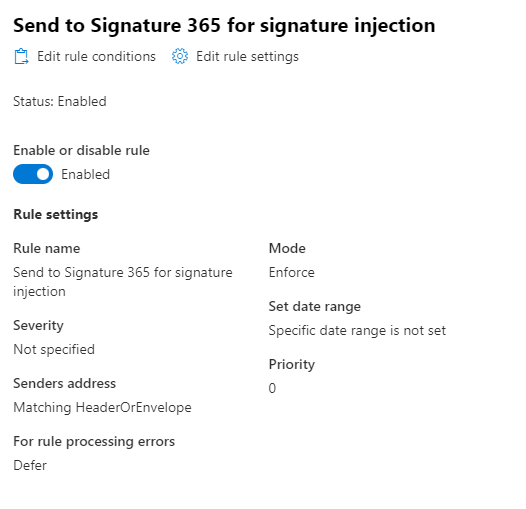The width and height of the screenshot is (526, 509).
Task: Click Specific date range is not set
Action: (x=357, y=330)
